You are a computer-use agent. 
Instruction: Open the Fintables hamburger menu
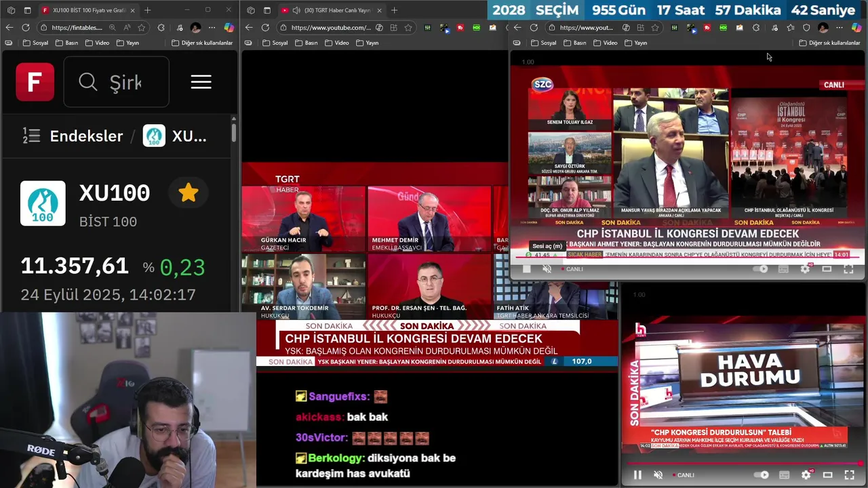201,82
